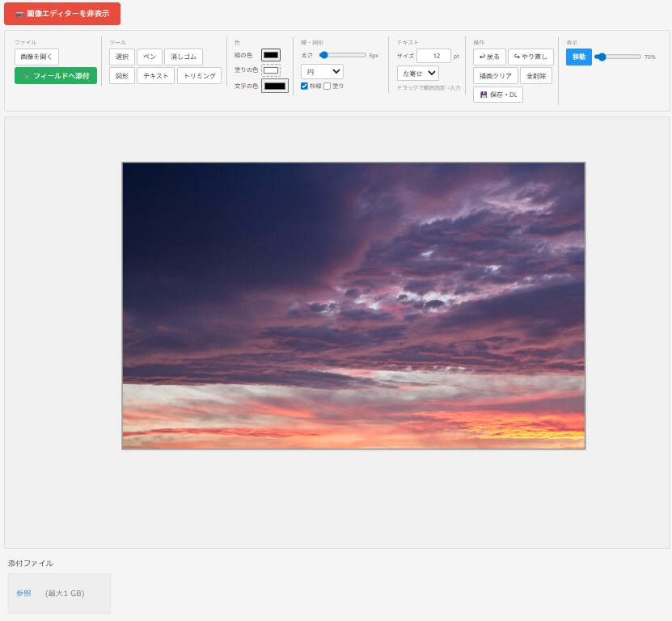
Task: Click the 参照 browse link
Action: pos(23,594)
